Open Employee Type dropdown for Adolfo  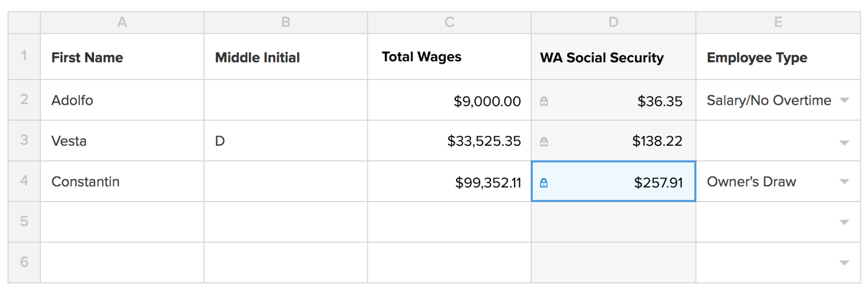coord(844,100)
